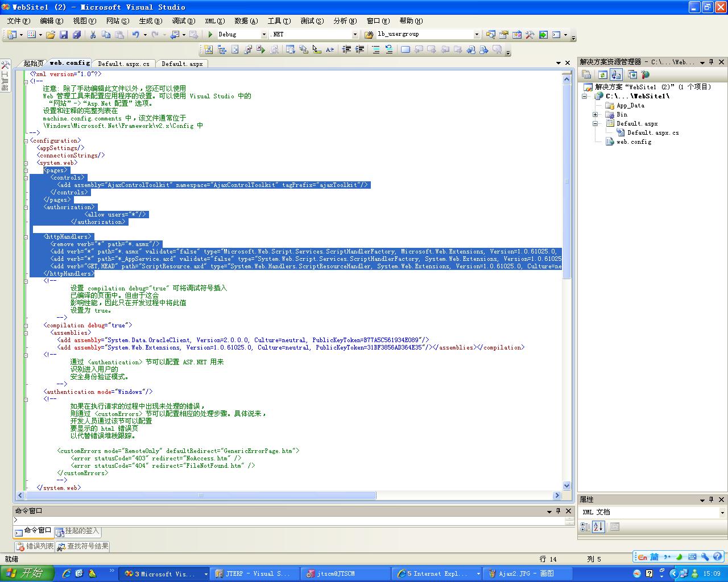Copy the selected text via the toolbar
The width and height of the screenshot is (728, 582).
coord(106,35)
